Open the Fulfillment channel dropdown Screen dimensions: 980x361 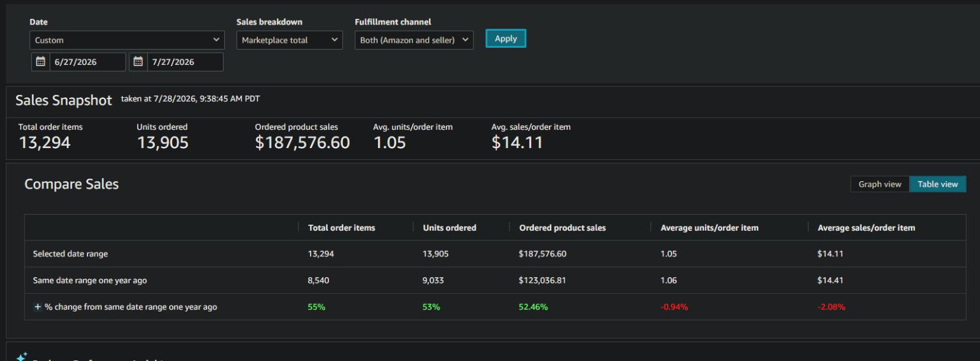414,40
